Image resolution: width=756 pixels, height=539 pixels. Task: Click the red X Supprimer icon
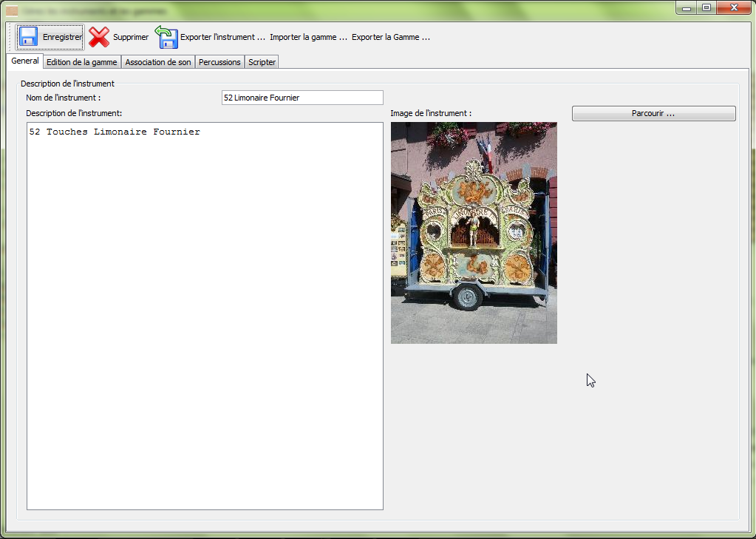[99, 37]
